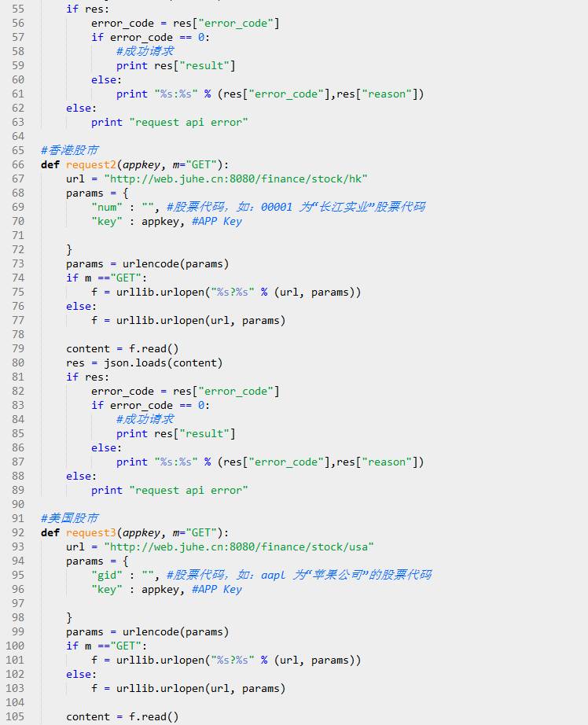The height and width of the screenshot is (725, 588).
Task: Click line number 66 in the gutter
Action: pyautogui.click(x=17, y=164)
